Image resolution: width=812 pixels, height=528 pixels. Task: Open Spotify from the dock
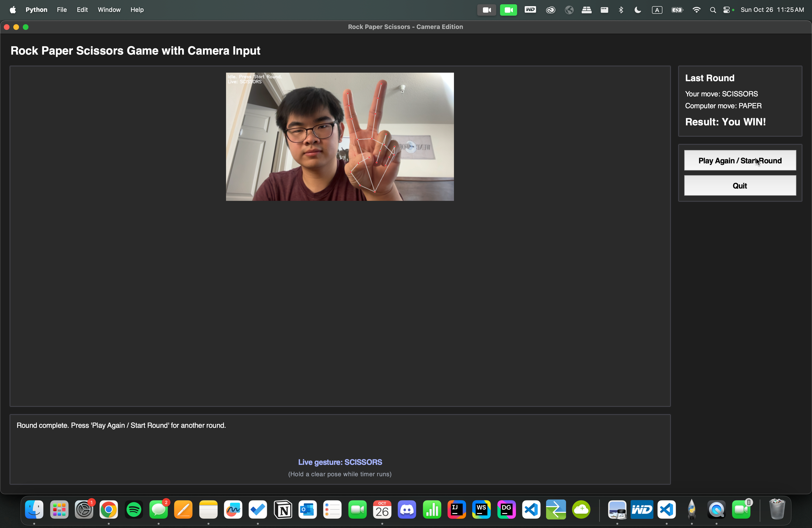[x=134, y=509]
